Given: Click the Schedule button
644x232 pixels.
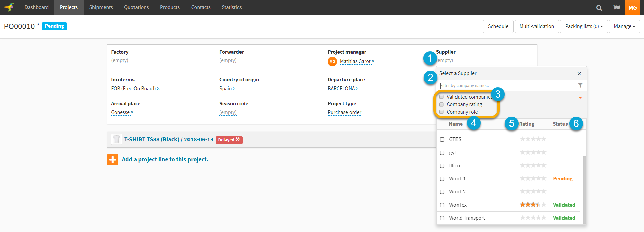Looking at the screenshot, I should pyautogui.click(x=498, y=26).
